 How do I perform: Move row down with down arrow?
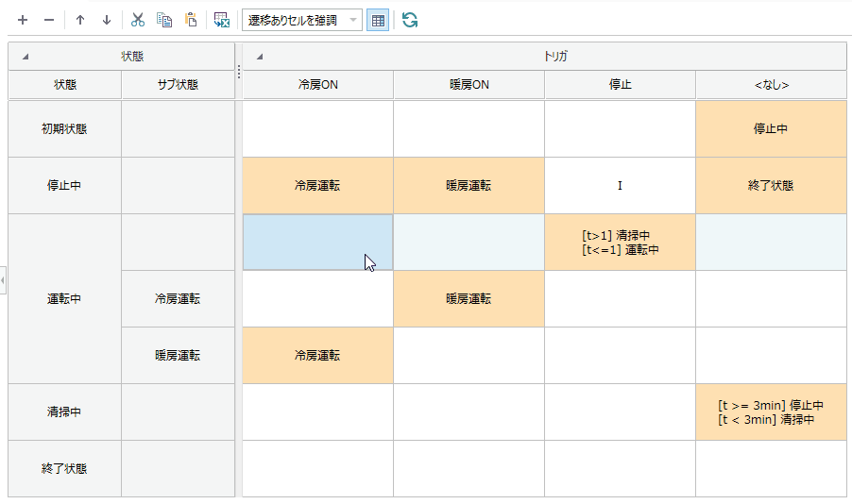click(107, 20)
